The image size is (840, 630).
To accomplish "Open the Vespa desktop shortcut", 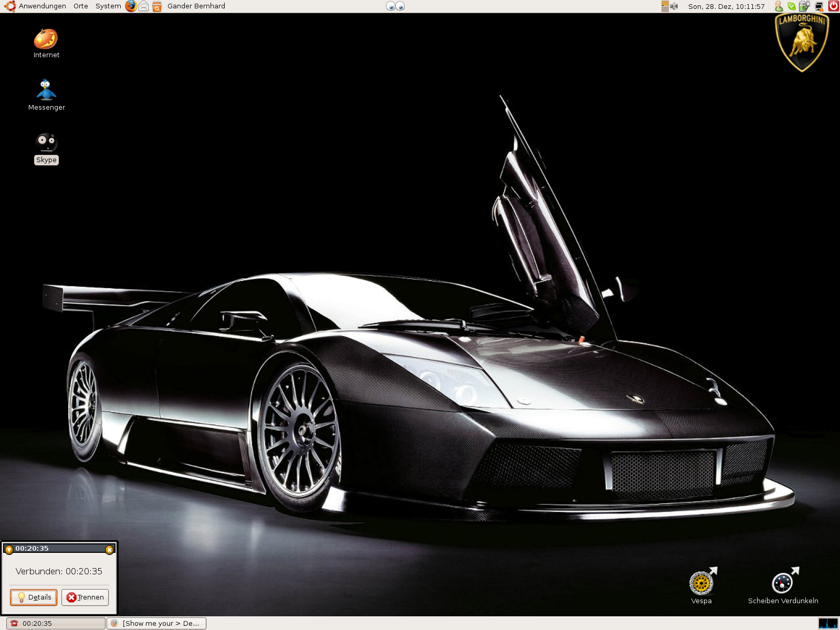I will pyautogui.click(x=701, y=582).
